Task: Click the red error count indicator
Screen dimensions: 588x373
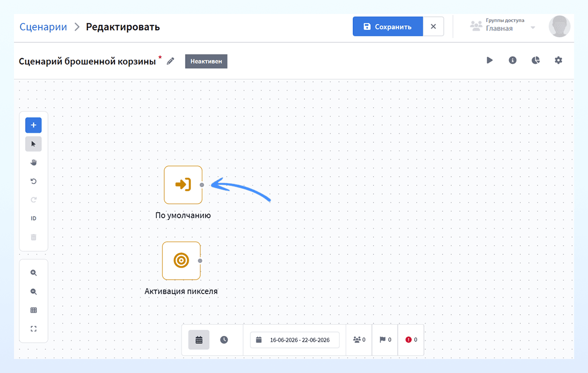Action: [x=411, y=339]
